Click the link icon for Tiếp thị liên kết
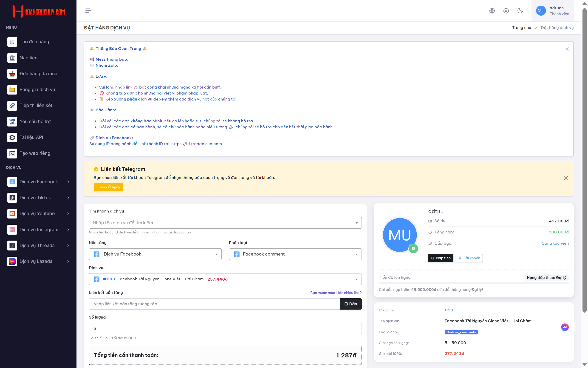Image resolution: width=588 pixels, height=368 pixels. pos(12,105)
